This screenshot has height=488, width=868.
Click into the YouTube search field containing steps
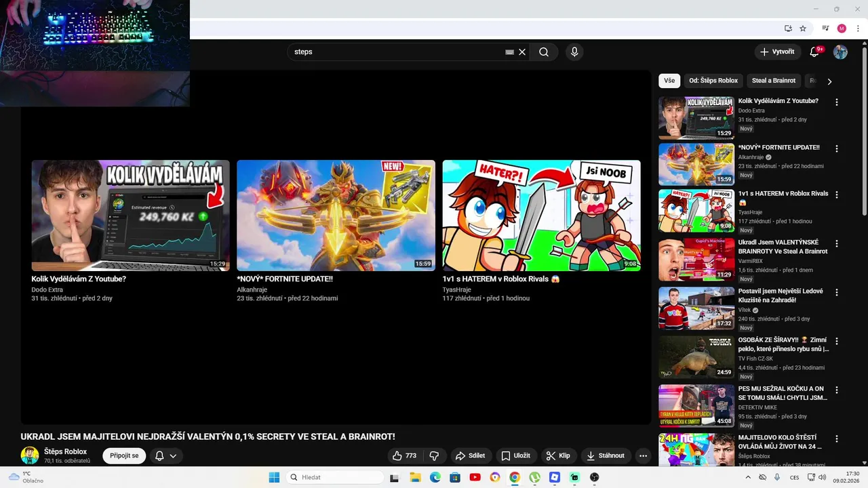(x=397, y=52)
